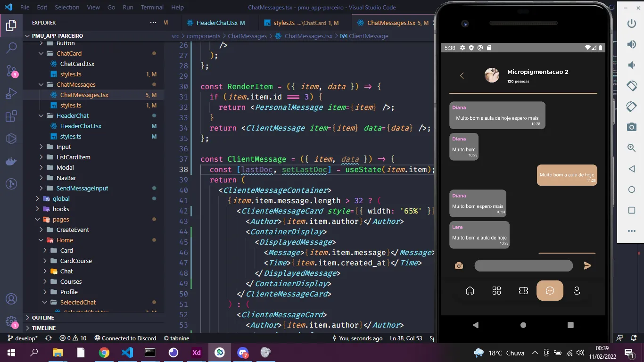Expand the OUTLINE section
644x362 pixels.
point(43,318)
